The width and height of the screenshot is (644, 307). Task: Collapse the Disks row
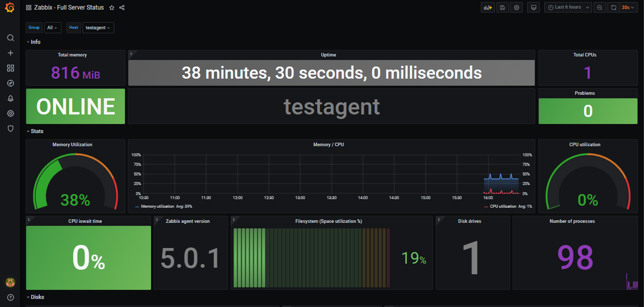35,297
